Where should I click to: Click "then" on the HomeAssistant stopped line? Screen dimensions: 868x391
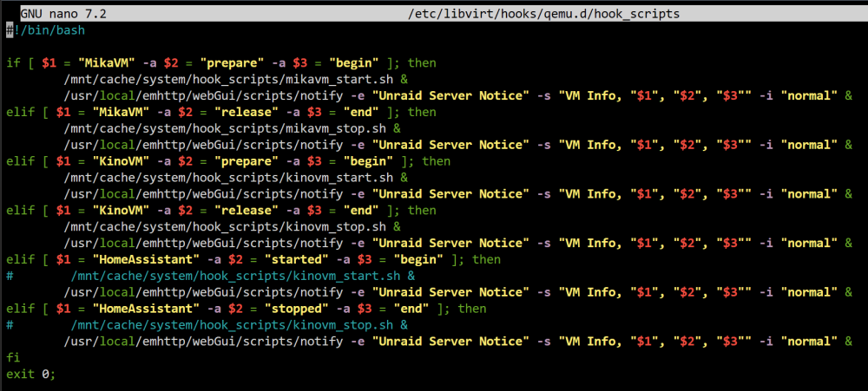[x=472, y=309]
